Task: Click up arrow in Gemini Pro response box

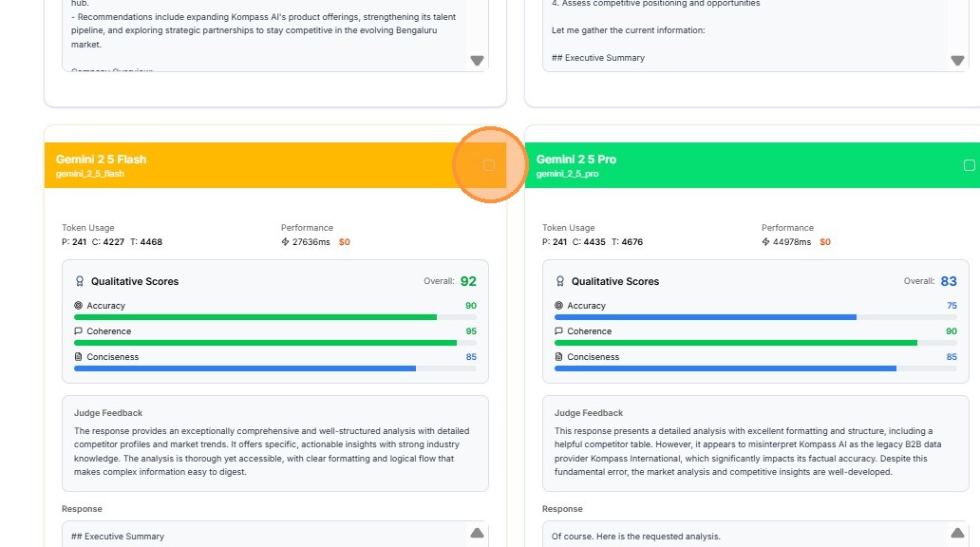Action: 957,533
